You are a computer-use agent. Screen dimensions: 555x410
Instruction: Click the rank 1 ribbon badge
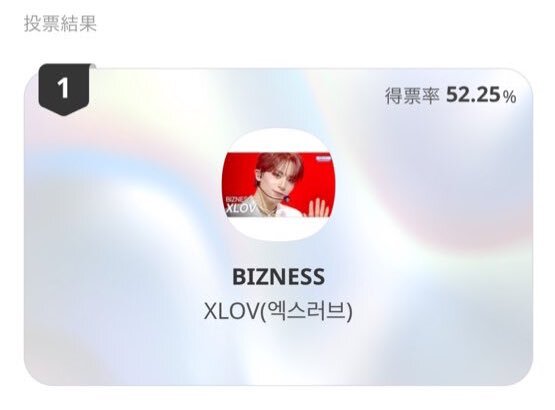[x=64, y=89]
